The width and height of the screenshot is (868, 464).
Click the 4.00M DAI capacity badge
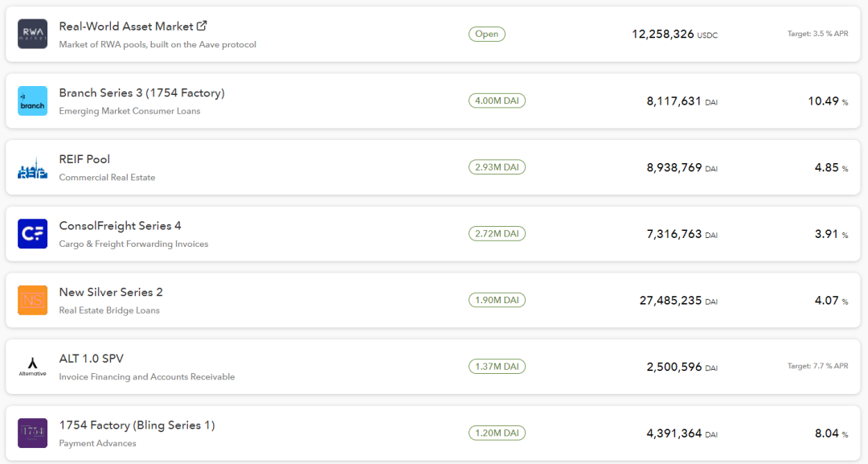tap(497, 101)
